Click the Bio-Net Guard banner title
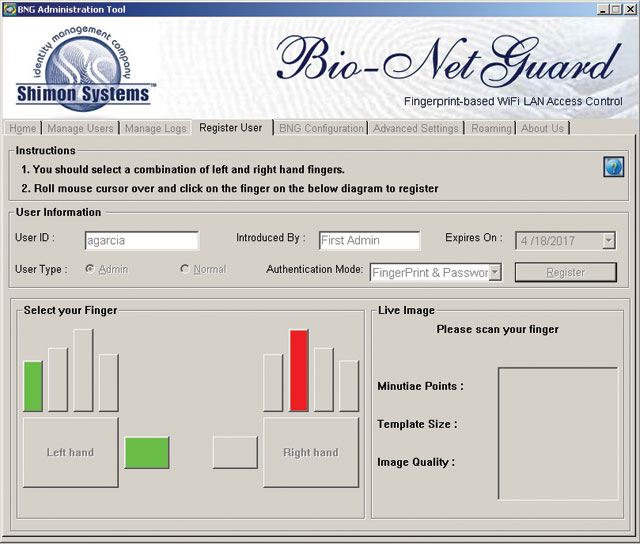The height and width of the screenshot is (544, 640). click(449, 60)
